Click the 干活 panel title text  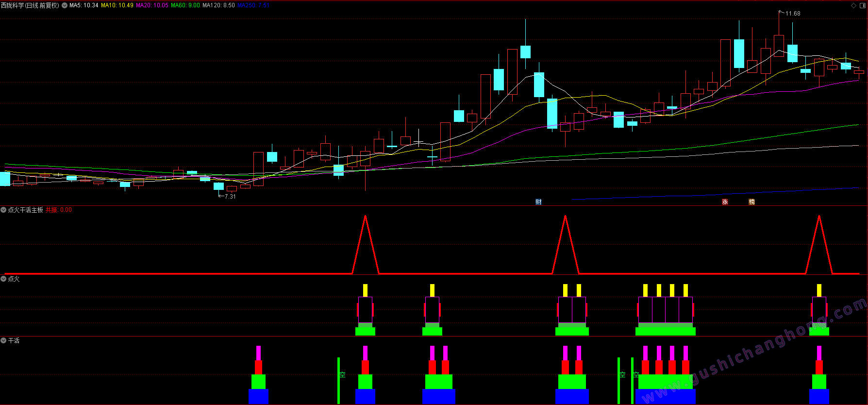click(x=14, y=340)
